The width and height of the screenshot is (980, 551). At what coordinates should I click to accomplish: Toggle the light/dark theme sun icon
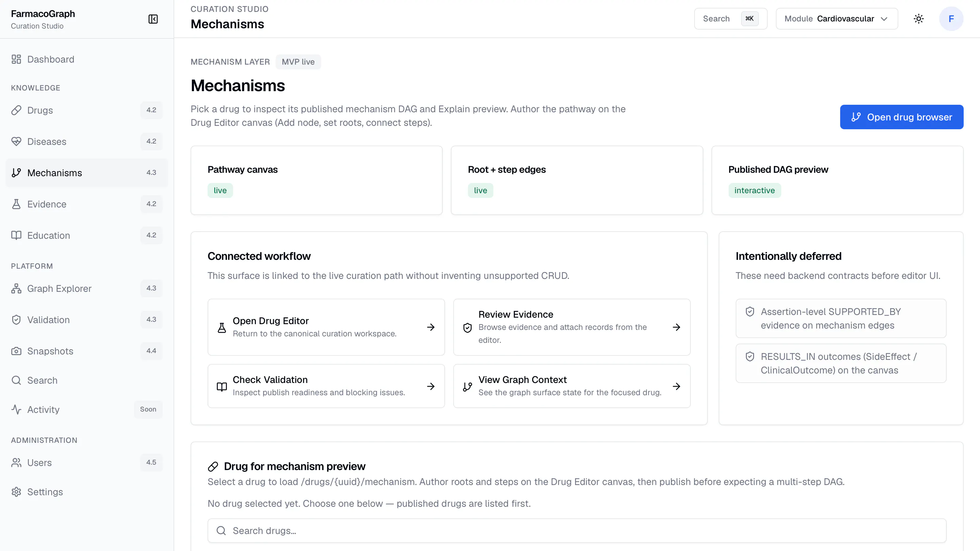click(x=918, y=19)
